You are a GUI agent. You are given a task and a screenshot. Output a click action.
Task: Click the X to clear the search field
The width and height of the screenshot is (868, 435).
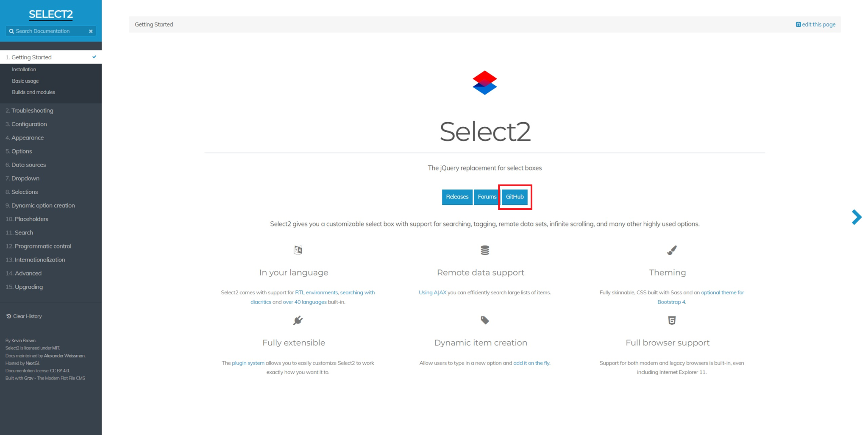coord(91,31)
